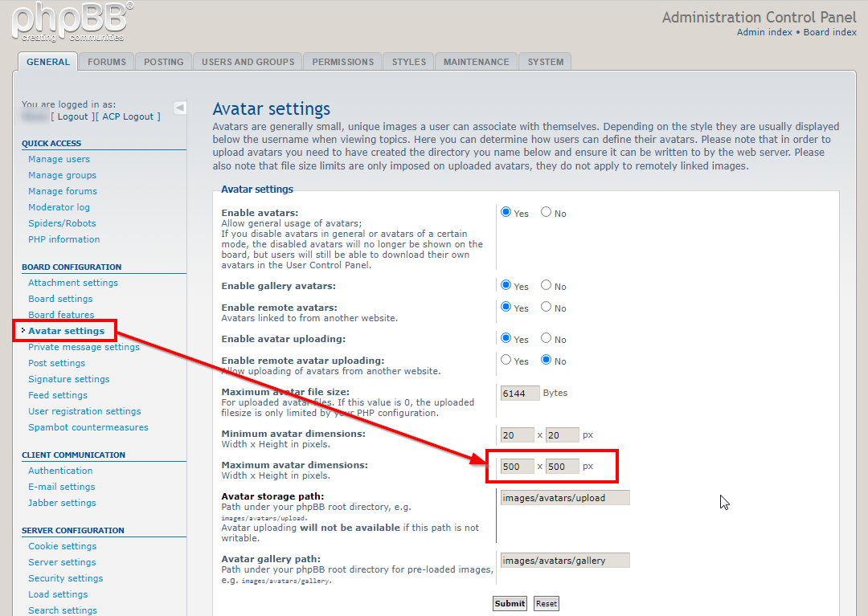The height and width of the screenshot is (616, 868).
Task: Focus the maximum avatar width field
Action: [517, 466]
